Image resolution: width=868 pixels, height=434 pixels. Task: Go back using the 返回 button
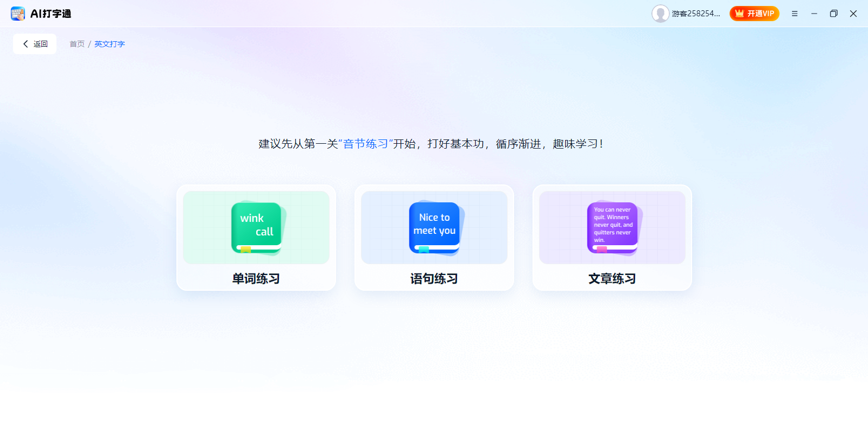pos(35,44)
